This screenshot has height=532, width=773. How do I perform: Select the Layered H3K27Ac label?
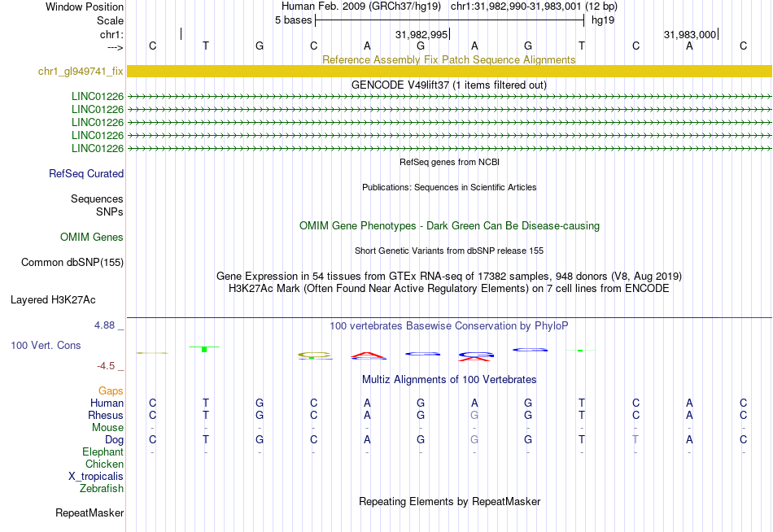(x=53, y=300)
